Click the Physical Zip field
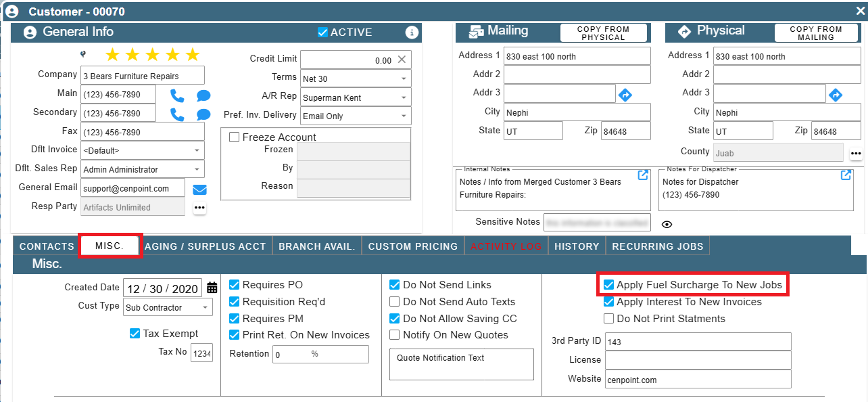 (836, 131)
